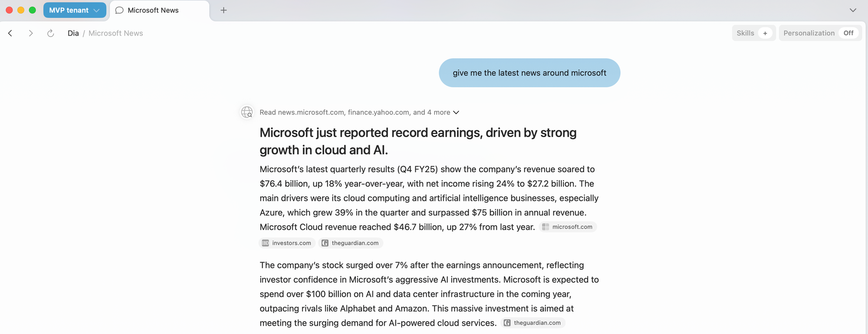Open theguardian.com citation after second paragraph
868x334 pixels.
pos(533,323)
